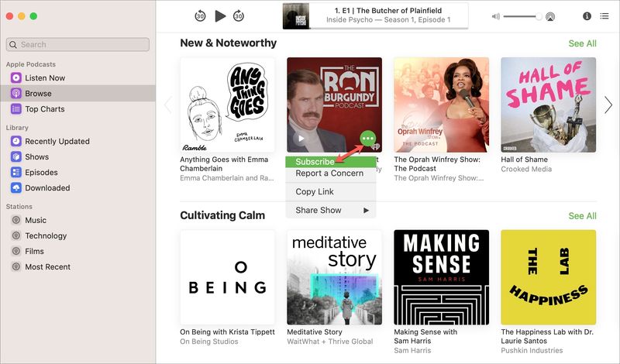The height and width of the screenshot is (364, 620).
Task: Select the Most Recent station
Action: coord(77,266)
